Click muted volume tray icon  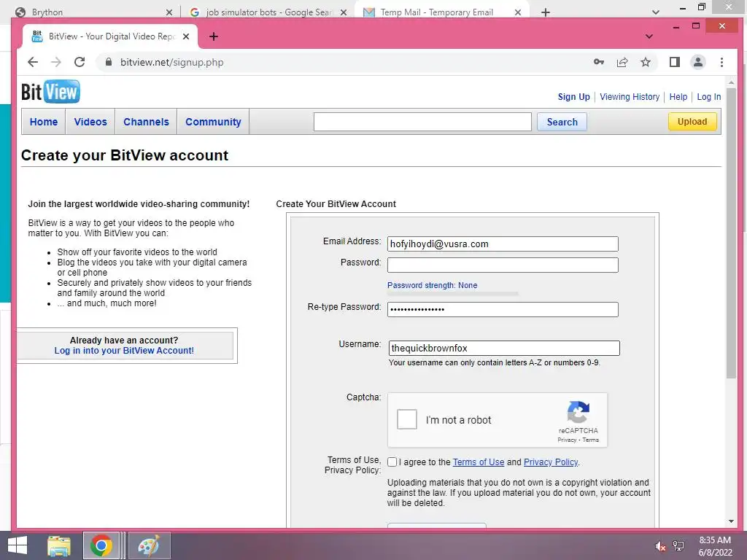pyautogui.click(x=659, y=546)
